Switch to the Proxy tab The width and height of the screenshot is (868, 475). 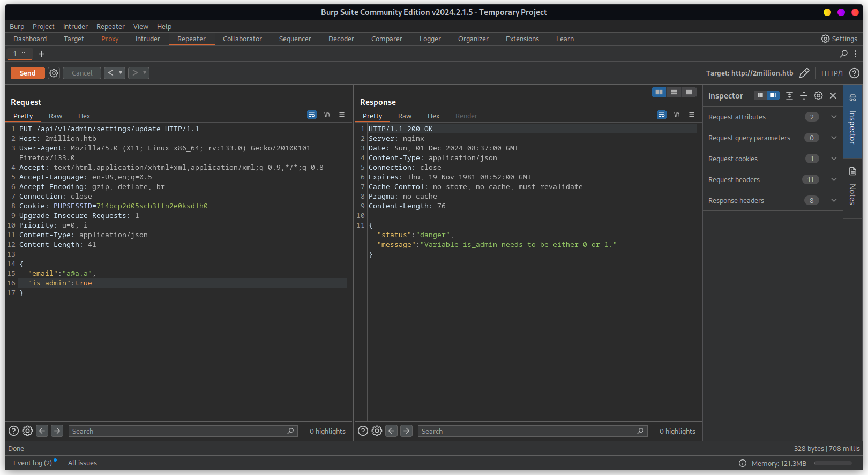coord(110,39)
